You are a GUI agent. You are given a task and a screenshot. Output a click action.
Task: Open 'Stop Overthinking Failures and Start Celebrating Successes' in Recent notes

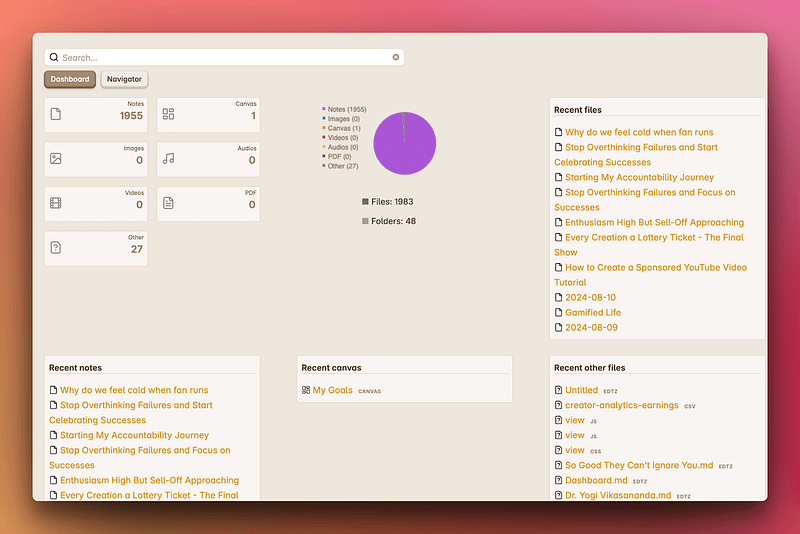131,413
